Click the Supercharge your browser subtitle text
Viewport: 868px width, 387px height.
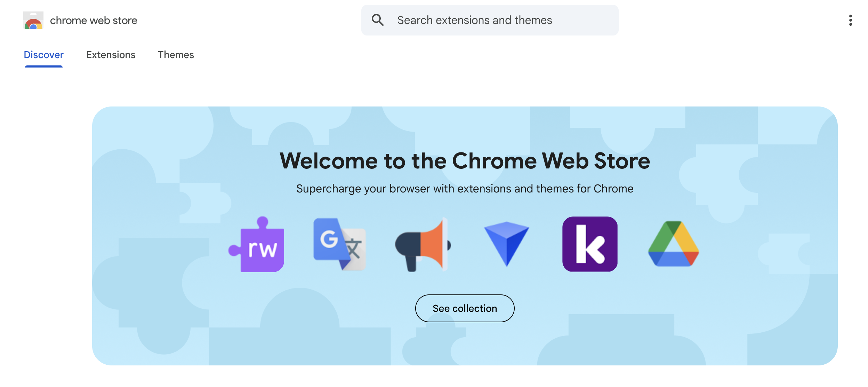[465, 189]
